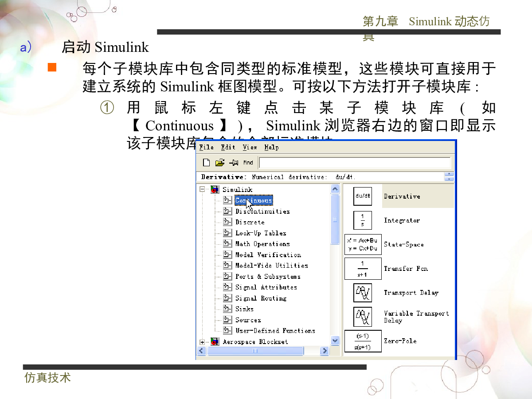532x399 pixels.
Task: Select the Transfer Fcn block icon
Action: click(363, 269)
